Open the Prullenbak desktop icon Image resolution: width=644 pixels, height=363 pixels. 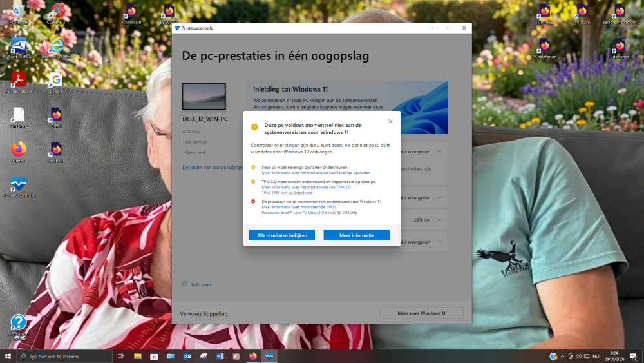coord(19,14)
